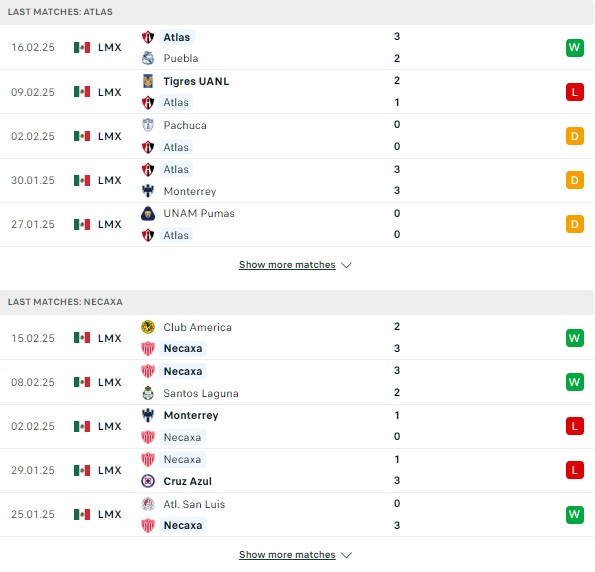Image resolution: width=595 pixels, height=572 pixels.
Task: Expand Show more matches under Atlas
Action: pos(287,265)
